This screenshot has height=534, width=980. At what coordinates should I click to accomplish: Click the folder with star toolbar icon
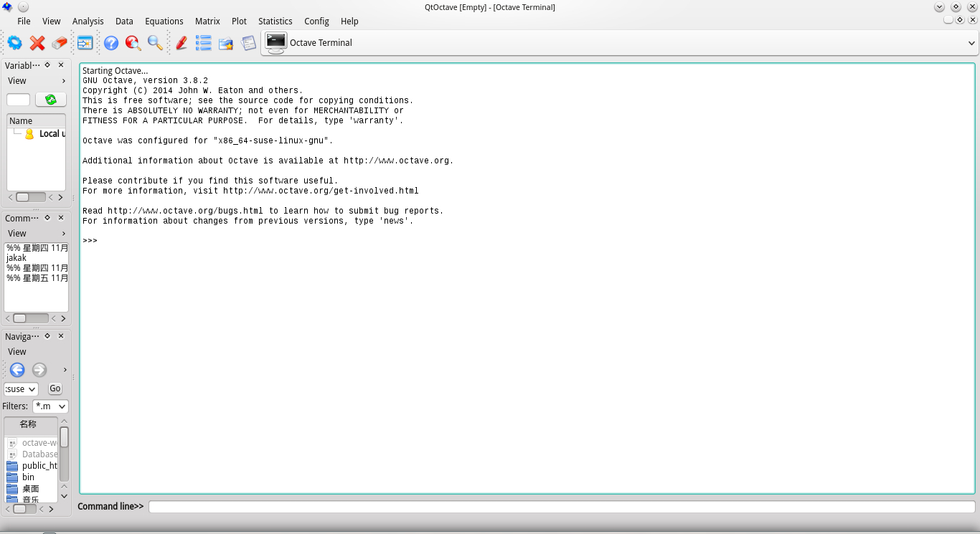coord(226,43)
